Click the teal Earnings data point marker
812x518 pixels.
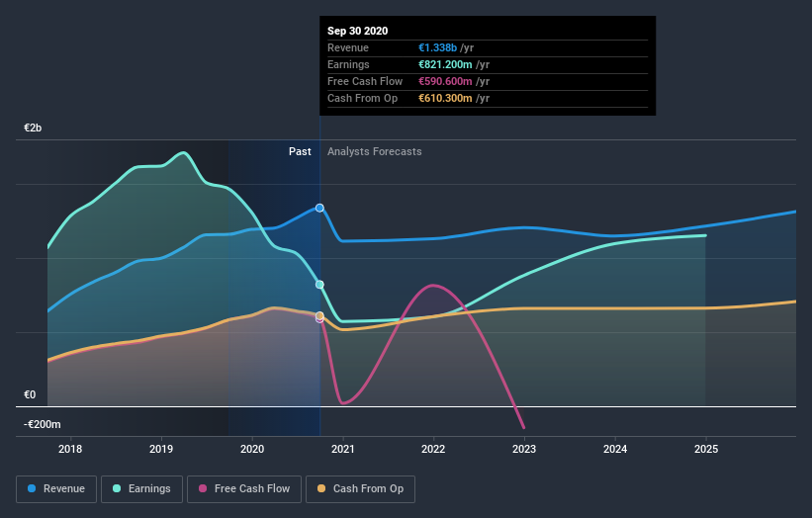point(319,285)
